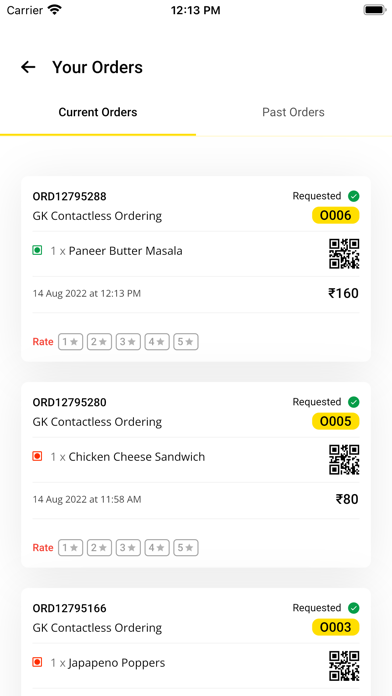Switch to the Past Orders tab
This screenshot has width=392, height=696.
coord(293,112)
